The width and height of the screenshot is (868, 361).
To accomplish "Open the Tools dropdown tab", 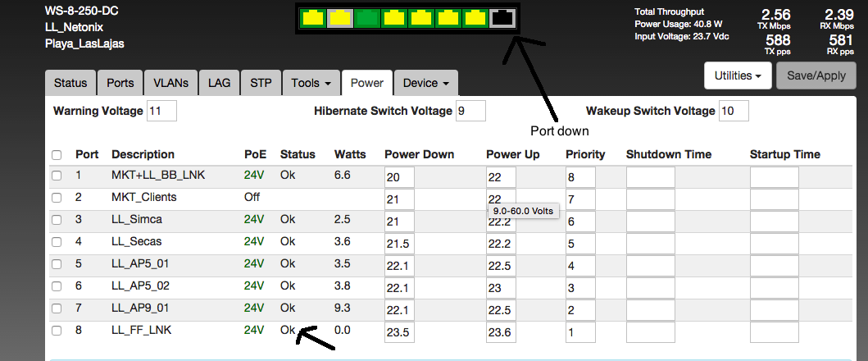I will point(311,83).
